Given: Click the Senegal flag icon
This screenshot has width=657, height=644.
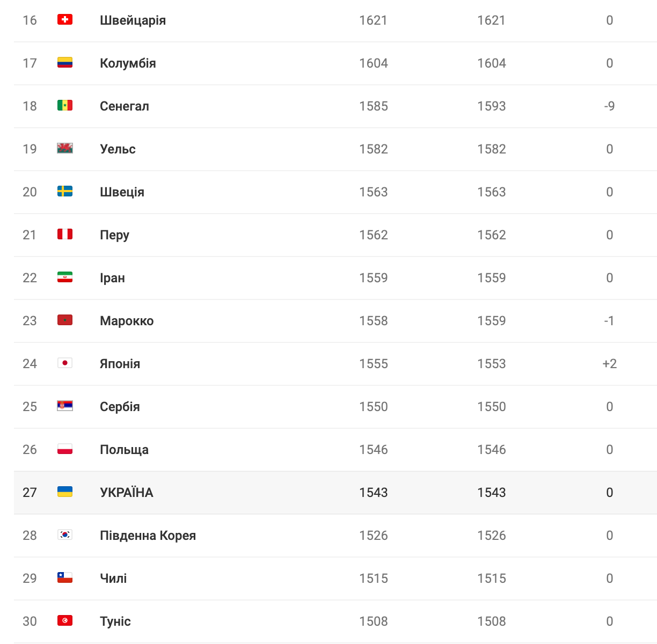Looking at the screenshot, I should point(65,105).
